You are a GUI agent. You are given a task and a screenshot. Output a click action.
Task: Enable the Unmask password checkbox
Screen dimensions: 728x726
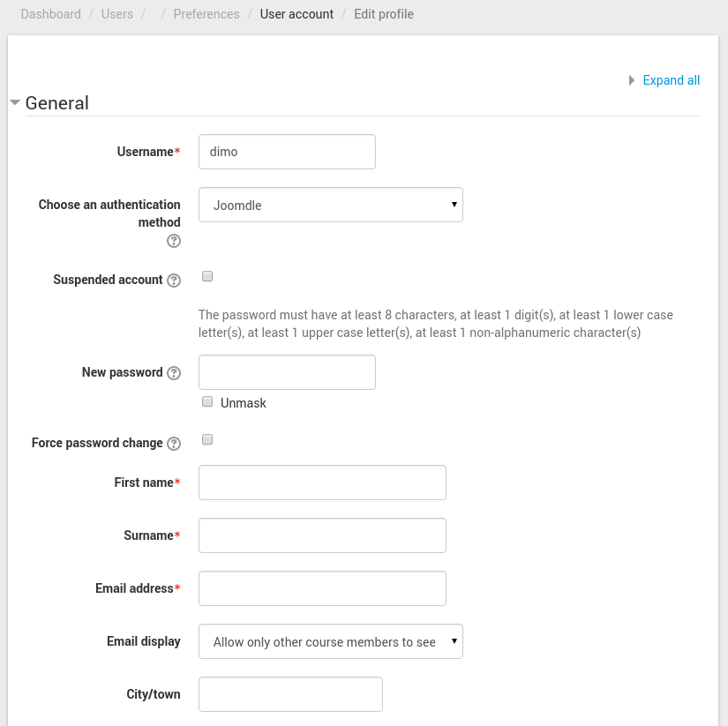click(x=207, y=401)
